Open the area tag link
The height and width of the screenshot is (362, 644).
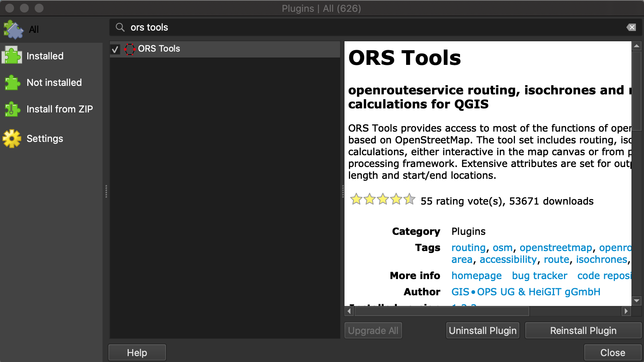pyautogui.click(x=462, y=260)
